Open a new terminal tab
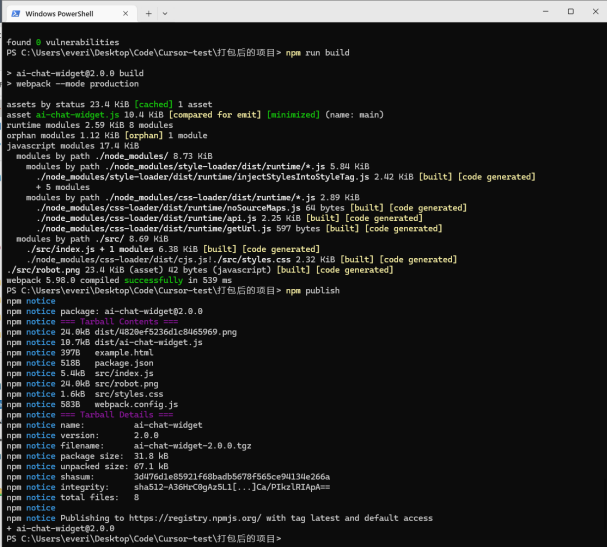Viewport: 607px width, 547px height. pos(149,14)
